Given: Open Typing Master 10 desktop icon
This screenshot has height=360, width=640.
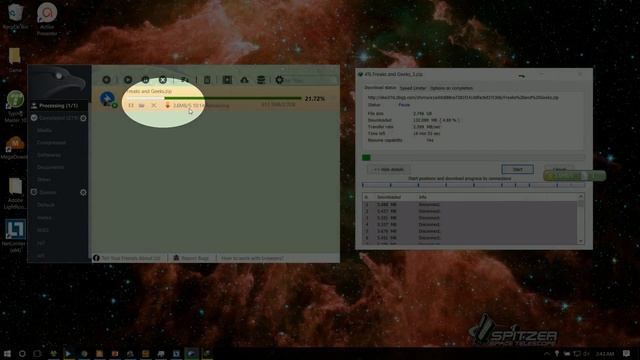Looking at the screenshot, I should [x=15, y=106].
